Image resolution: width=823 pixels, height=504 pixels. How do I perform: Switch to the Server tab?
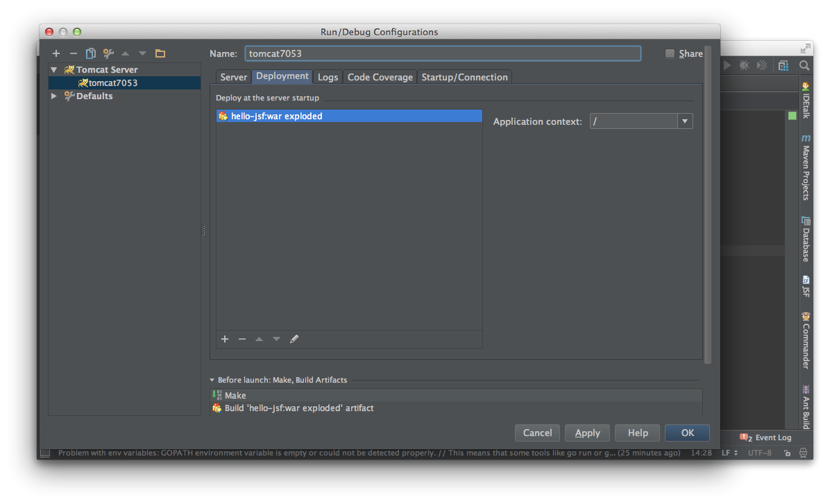point(234,77)
